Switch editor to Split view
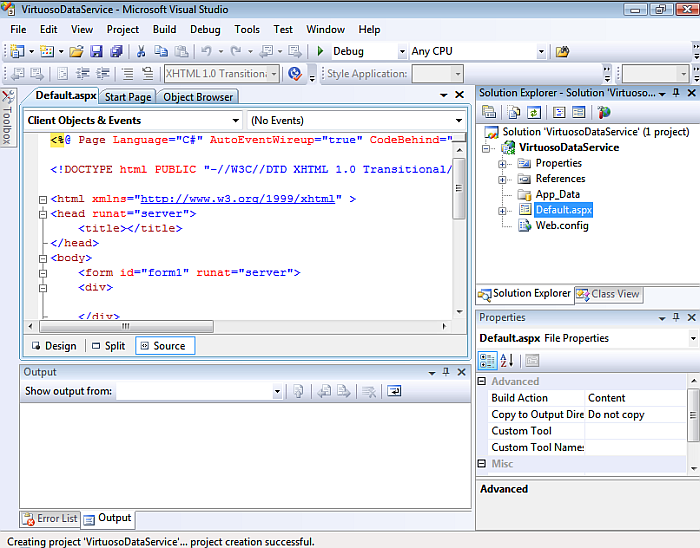Viewport: 700px width, 548px height. click(108, 346)
